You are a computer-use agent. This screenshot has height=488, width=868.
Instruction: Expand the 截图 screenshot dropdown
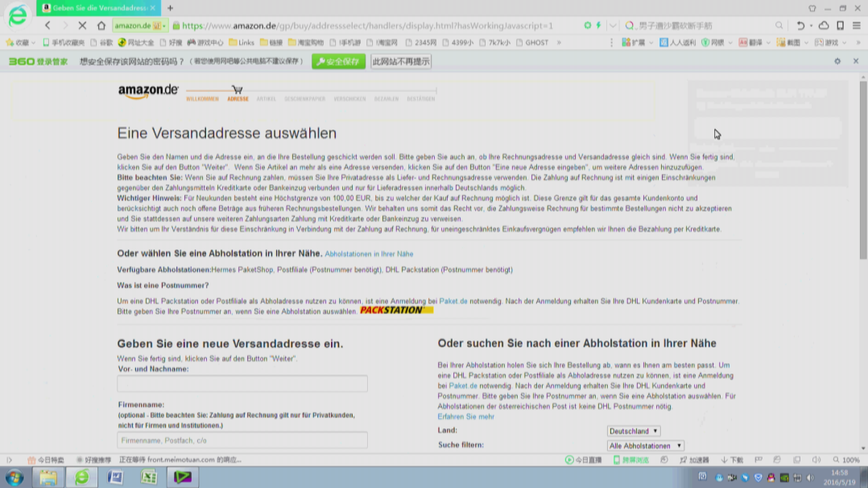pyautogui.click(x=805, y=43)
